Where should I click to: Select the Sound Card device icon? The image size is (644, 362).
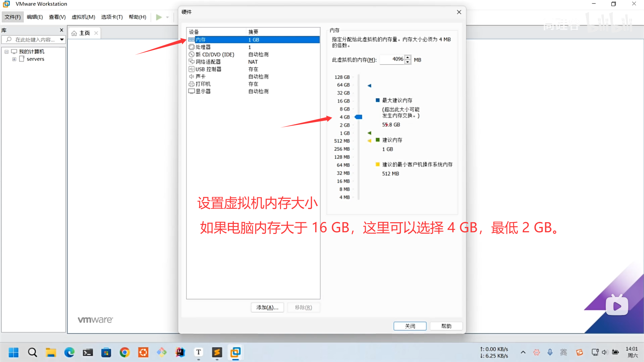(192, 76)
